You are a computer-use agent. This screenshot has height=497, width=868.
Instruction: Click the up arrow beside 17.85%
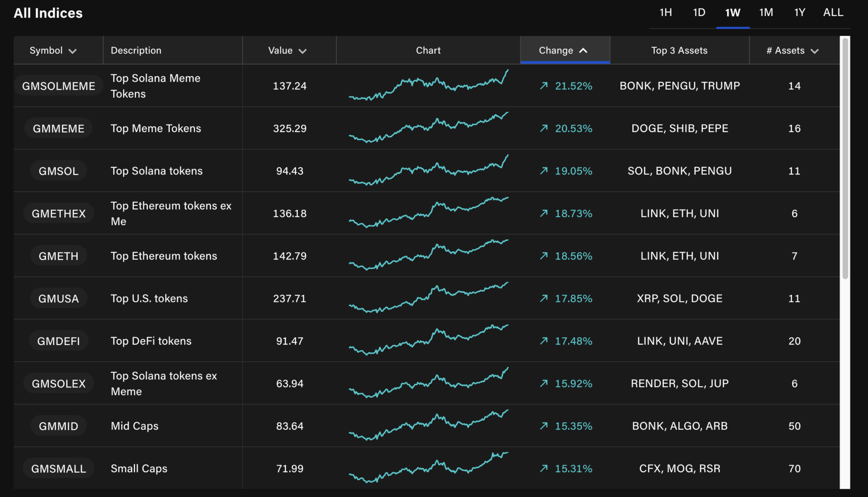coord(544,298)
